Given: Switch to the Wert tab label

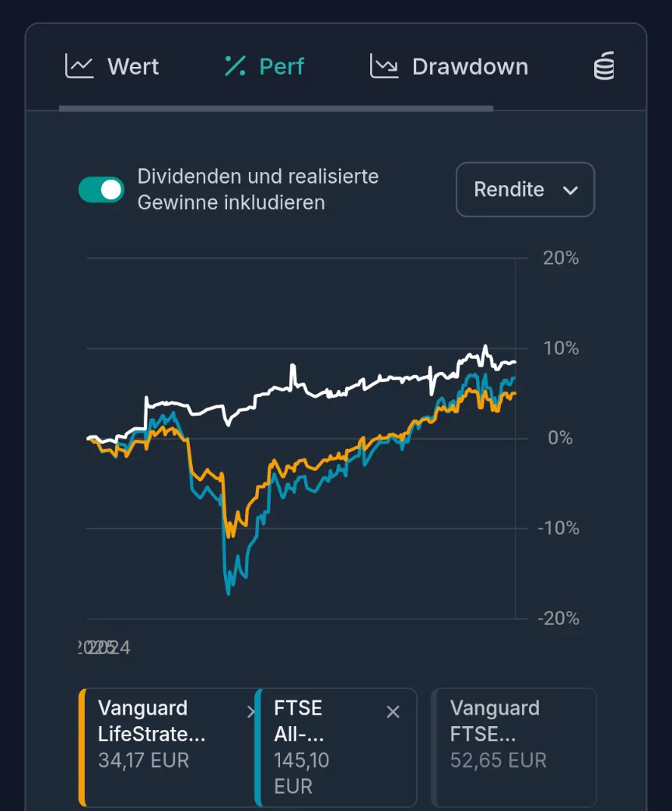Looking at the screenshot, I should click(x=133, y=67).
